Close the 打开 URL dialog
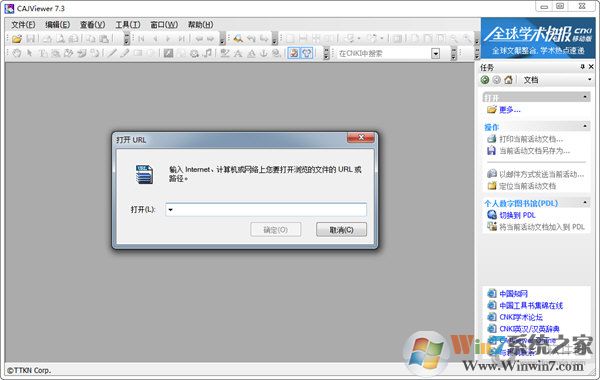Image resolution: width=600 pixels, height=380 pixels. 360,137
